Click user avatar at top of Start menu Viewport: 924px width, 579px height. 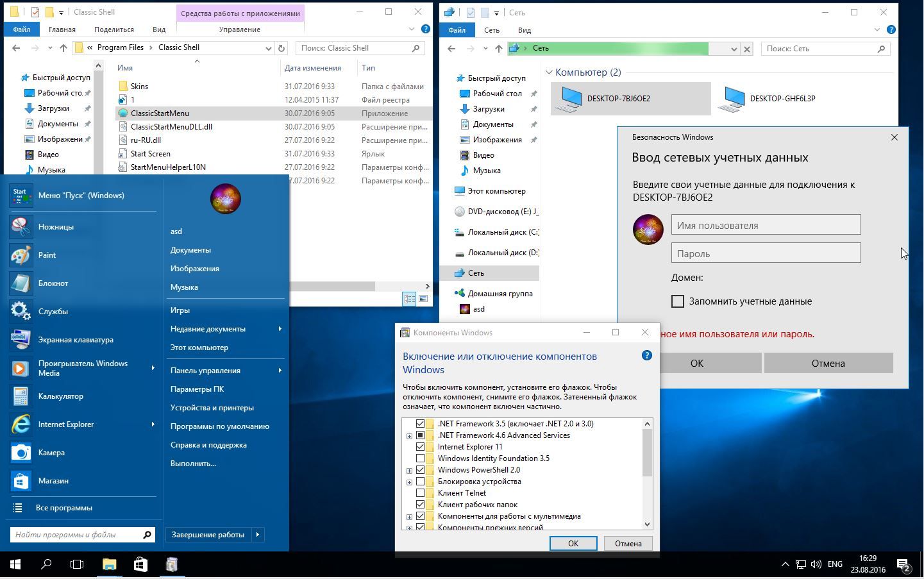(225, 198)
